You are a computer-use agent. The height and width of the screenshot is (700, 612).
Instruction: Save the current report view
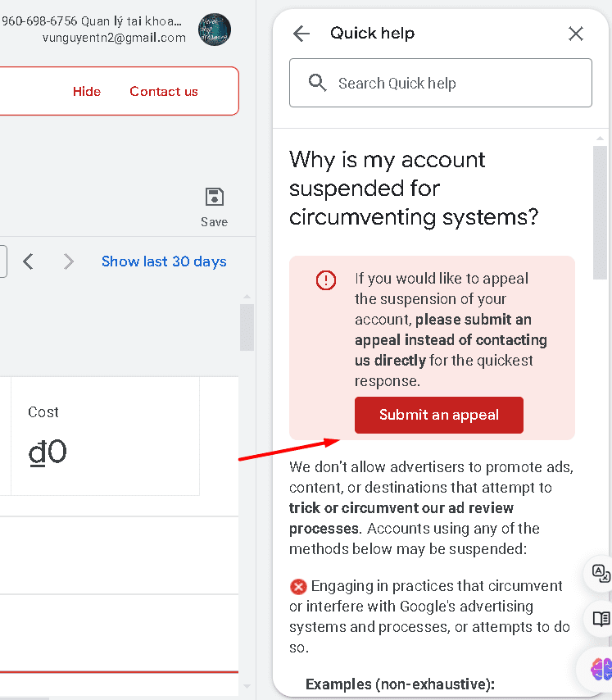(214, 207)
